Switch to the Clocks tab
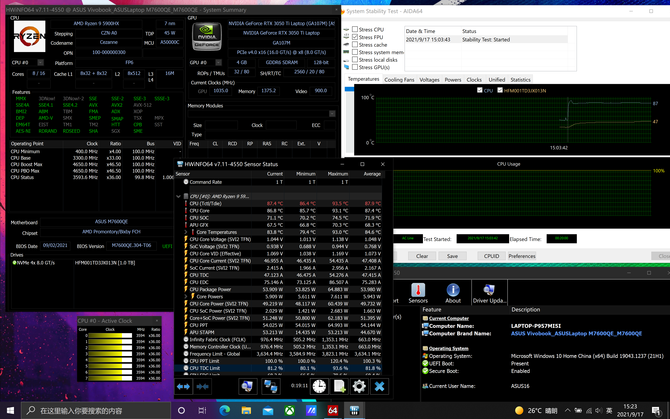Screen dimensions: 670x419 (474, 79)
